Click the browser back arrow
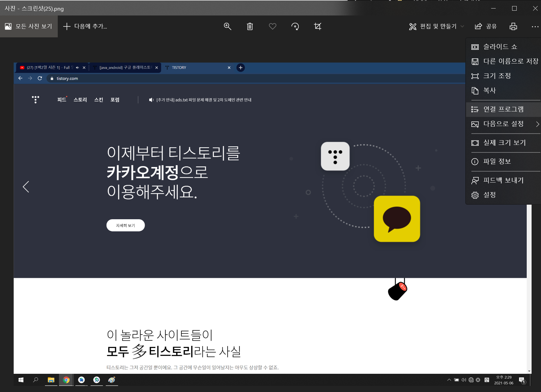Viewport: 541px width, 392px height. [x=20, y=78]
